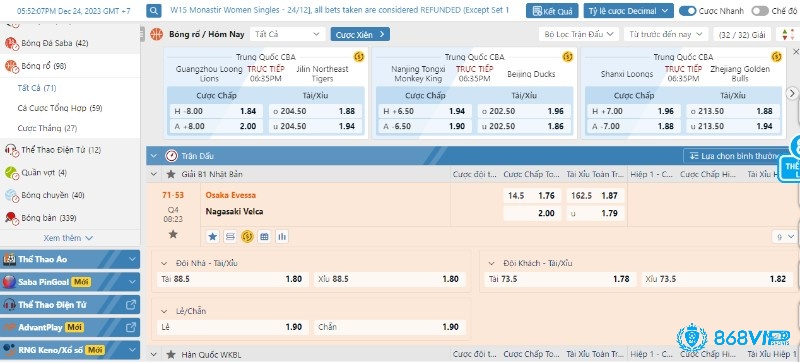The image size is (800, 362).
Task: Open the Tất Cả filter dropdown
Action: click(288, 34)
